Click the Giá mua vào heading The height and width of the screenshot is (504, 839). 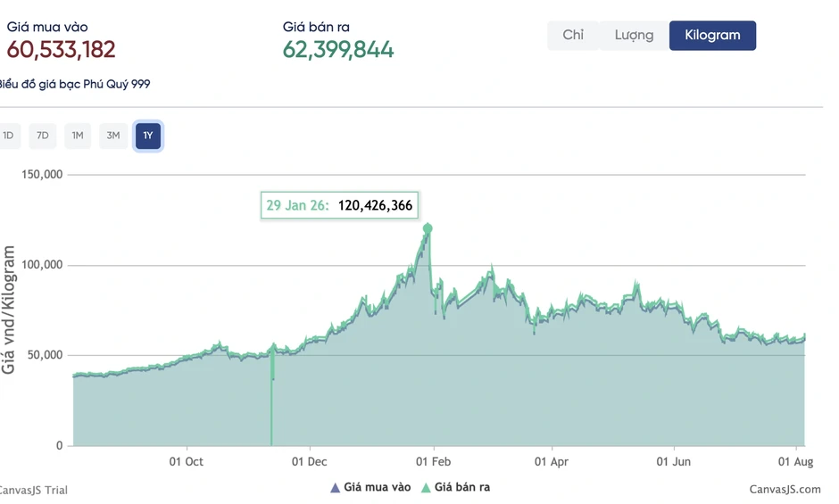[47, 28]
